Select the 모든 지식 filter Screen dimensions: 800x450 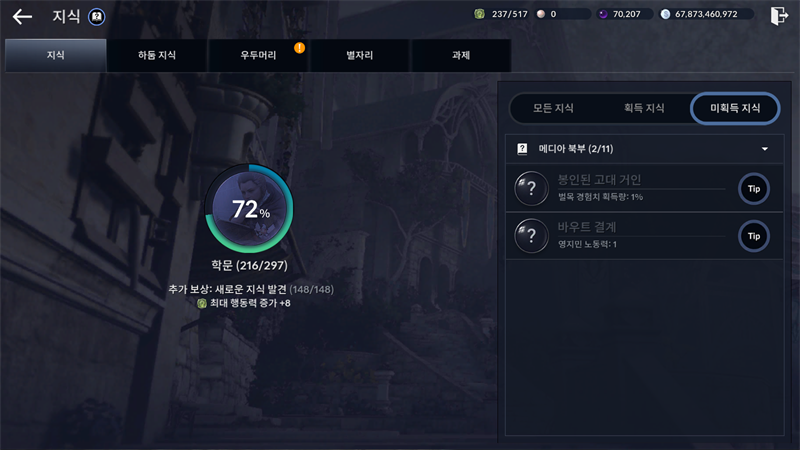tap(553, 108)
